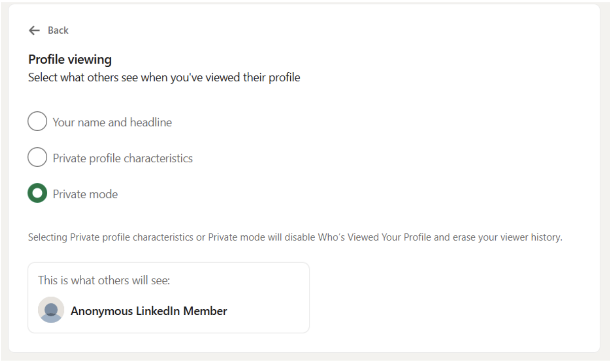Click the empty radio circle for name and headline
This screenshot has width=611, height=364.
click(37, 121)
